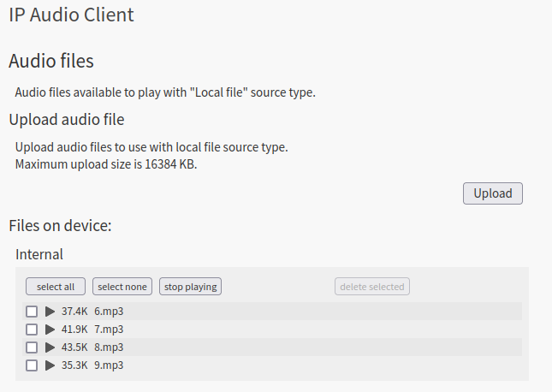Click the 9.mp3 file name

click(x=109, y=365)
